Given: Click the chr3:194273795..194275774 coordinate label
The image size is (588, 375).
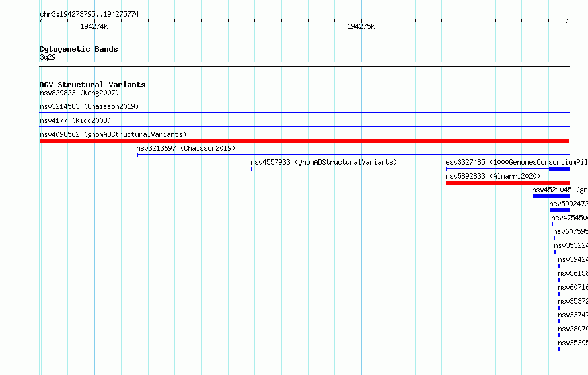Looking at the screenshot, I should (x=89, y=14).
